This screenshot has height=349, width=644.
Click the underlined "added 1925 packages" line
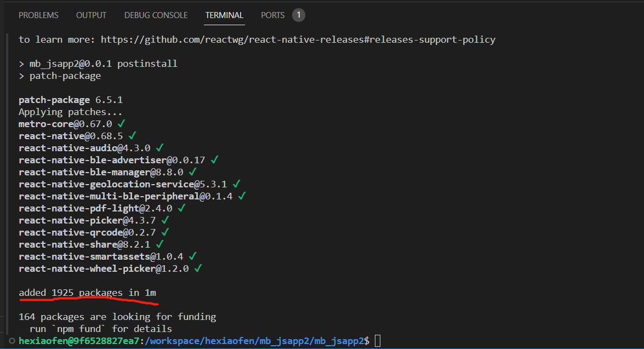click(x=87, y=293)
